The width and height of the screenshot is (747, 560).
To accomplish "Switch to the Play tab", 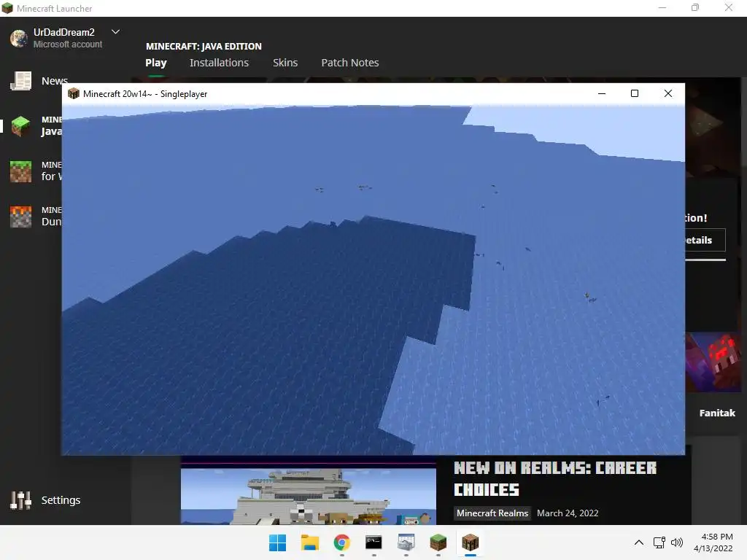I will click(x=156, y=63).
